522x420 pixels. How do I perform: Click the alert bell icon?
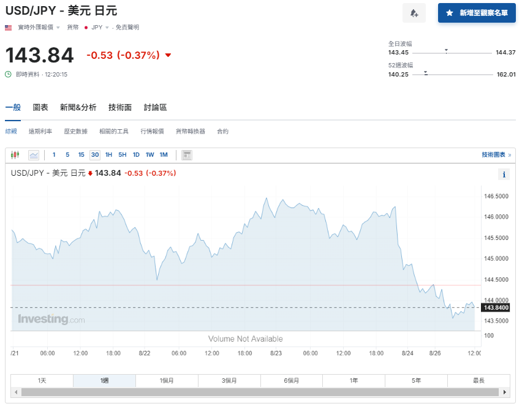click(414, 13)
